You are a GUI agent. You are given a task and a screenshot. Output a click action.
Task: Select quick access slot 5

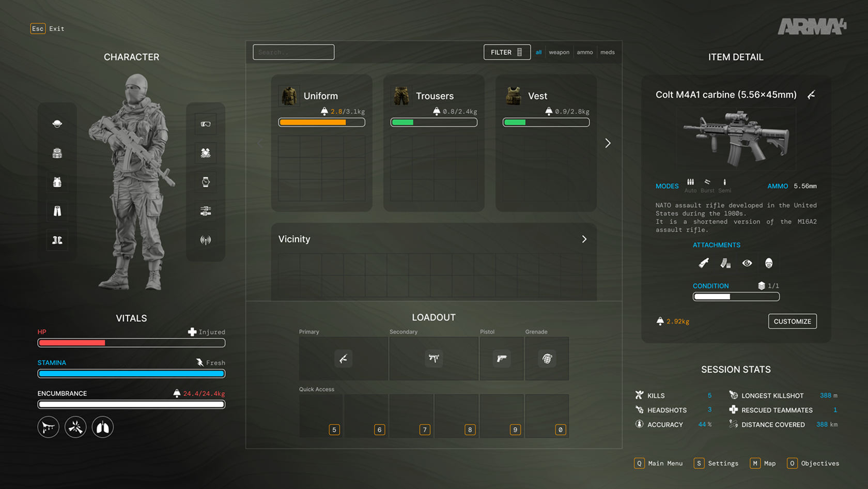(321, 416)
